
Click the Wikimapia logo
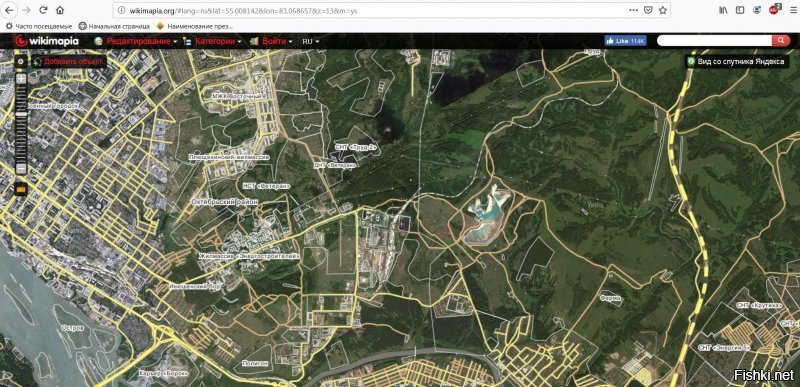[x=47, y=41]
